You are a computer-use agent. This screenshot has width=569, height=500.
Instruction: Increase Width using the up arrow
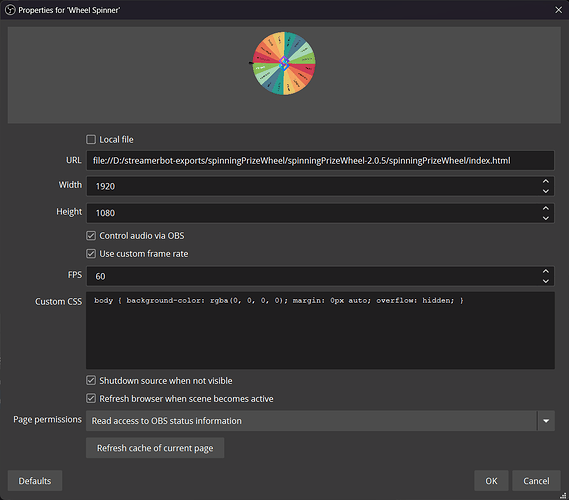[x=545, y=181]
